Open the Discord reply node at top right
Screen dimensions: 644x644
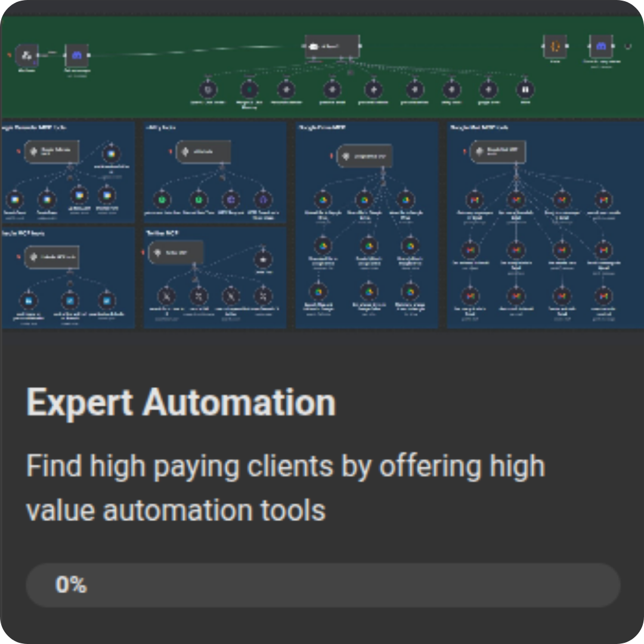click(601, 45)
